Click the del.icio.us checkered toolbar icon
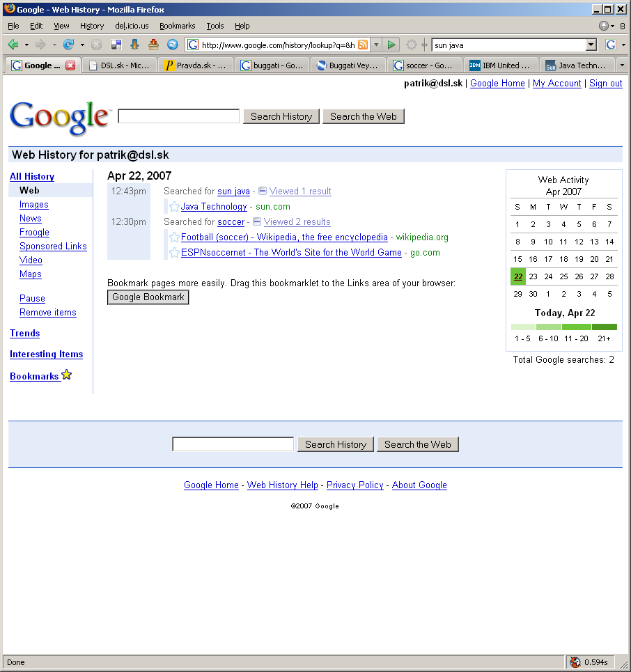 [116, 45]
